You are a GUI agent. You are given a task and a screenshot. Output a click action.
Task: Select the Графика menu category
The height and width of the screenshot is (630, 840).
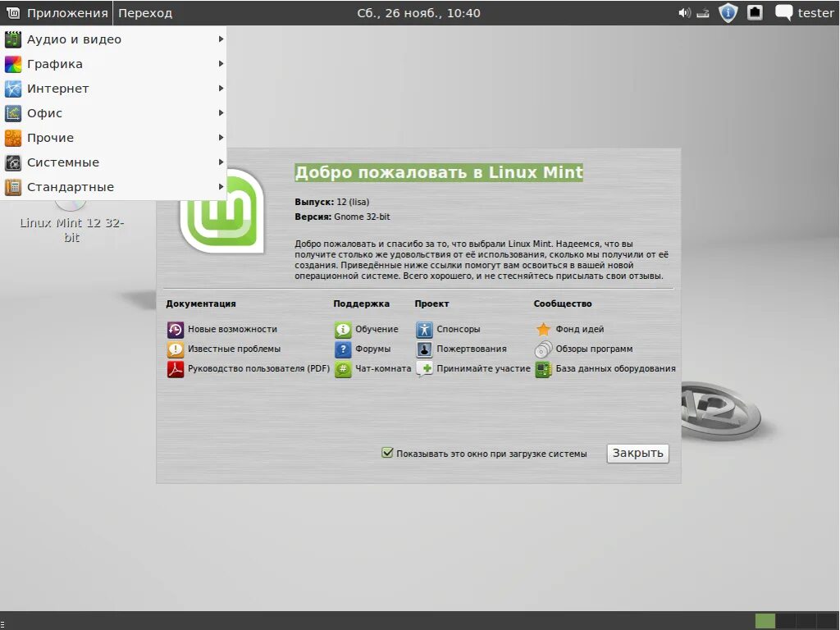[x=113, y=64]
